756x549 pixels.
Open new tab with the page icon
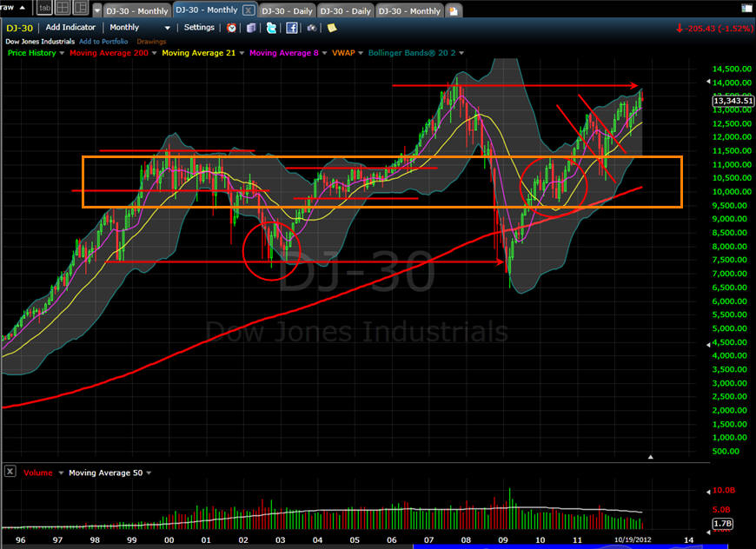coord(454,10)
